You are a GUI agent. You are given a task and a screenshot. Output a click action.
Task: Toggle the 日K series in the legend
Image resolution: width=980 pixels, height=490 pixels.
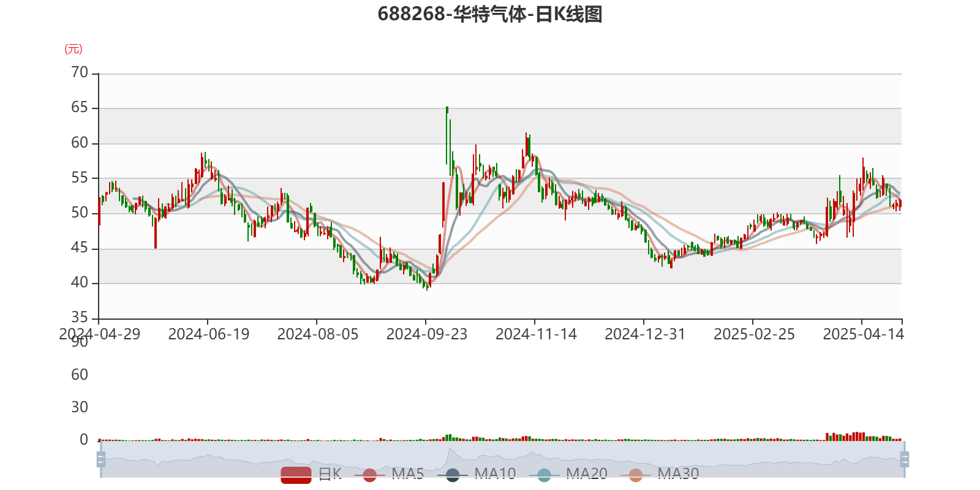311,475
